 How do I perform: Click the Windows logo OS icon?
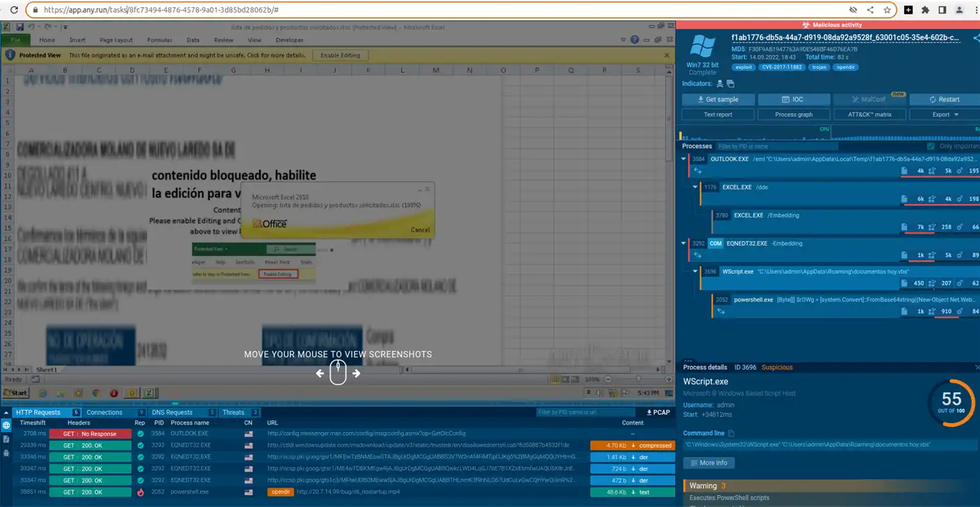pos(701,47)
